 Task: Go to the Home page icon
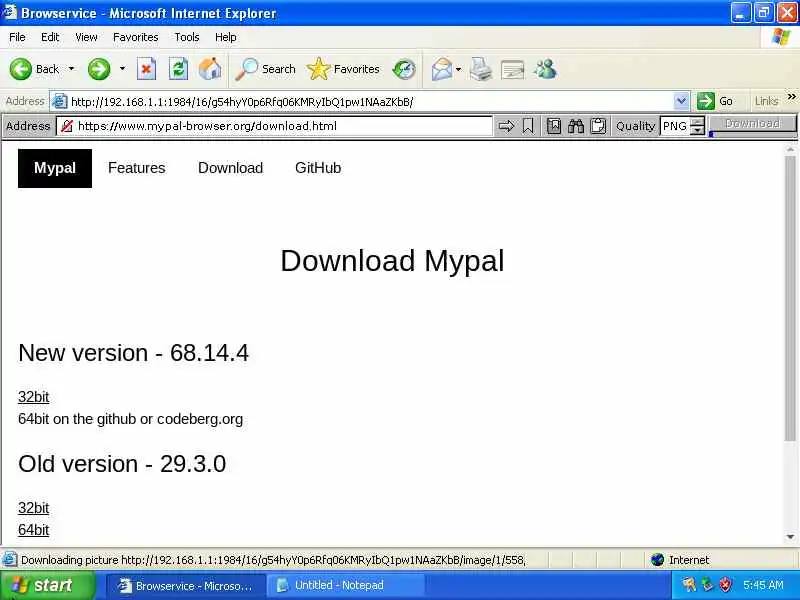click(210, 69)
